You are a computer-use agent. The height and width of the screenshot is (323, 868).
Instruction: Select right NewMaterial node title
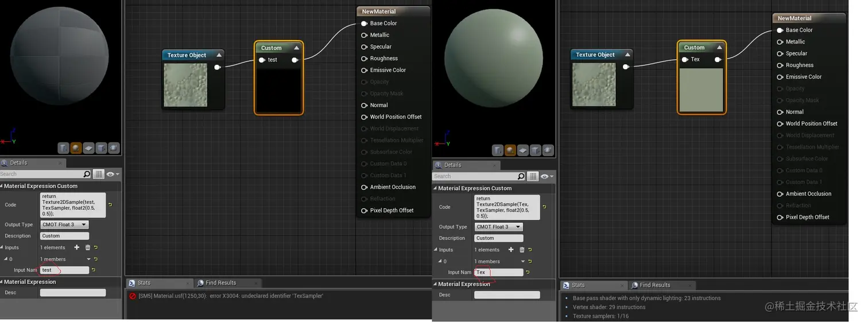(x=795, y=18)
